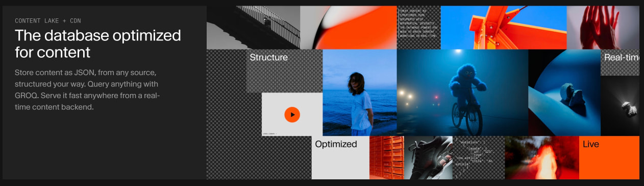
Task: Open the blue abstract image with shoes
Action: (x=564, y=92)
